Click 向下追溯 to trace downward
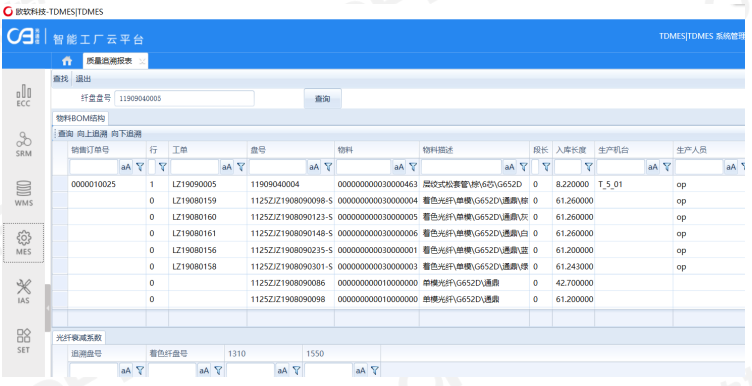The height and width of the screenshot is (386, 752). click(x=126, y=134)
